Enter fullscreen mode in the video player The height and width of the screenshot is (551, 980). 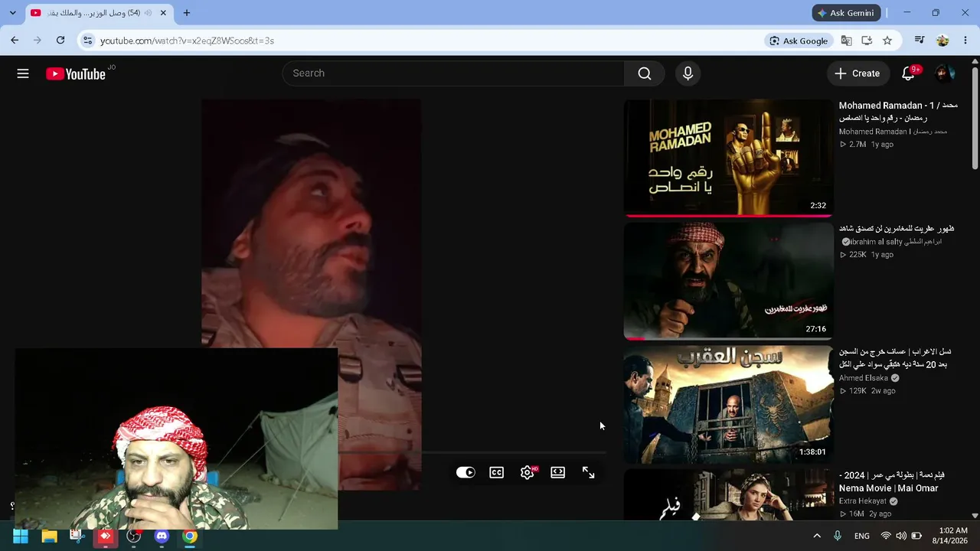point(588,473)
